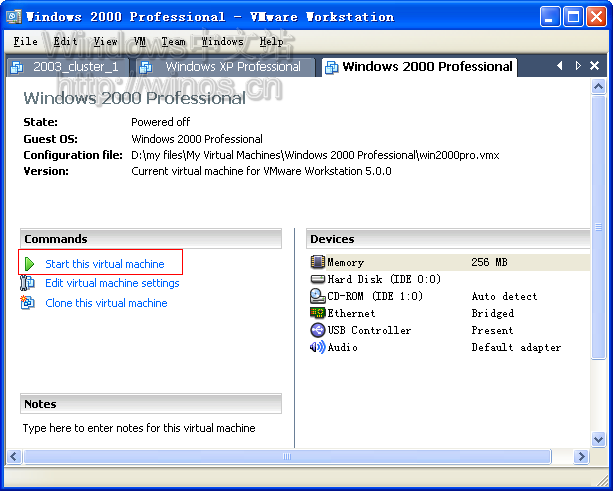Click Start this virtual machine link
The width and height of the screenshot is (613, 491).
[x=105, y=264]
